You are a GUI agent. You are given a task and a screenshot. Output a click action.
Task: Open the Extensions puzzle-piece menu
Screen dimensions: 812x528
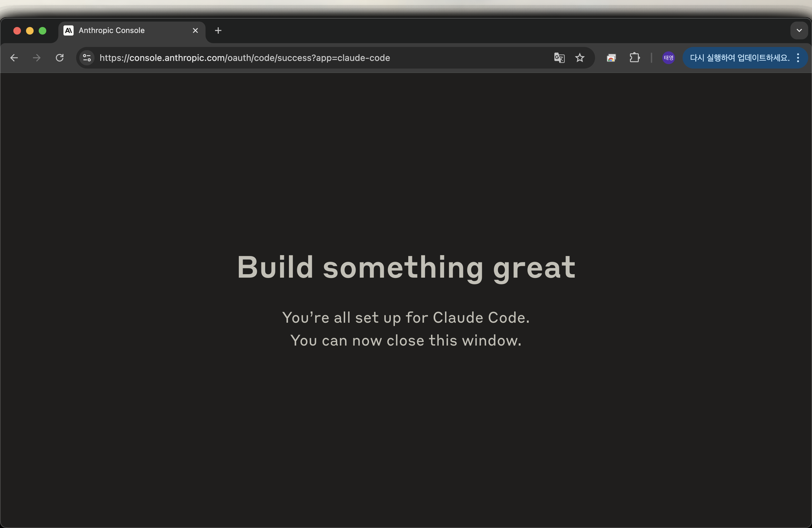click(635, 57)
